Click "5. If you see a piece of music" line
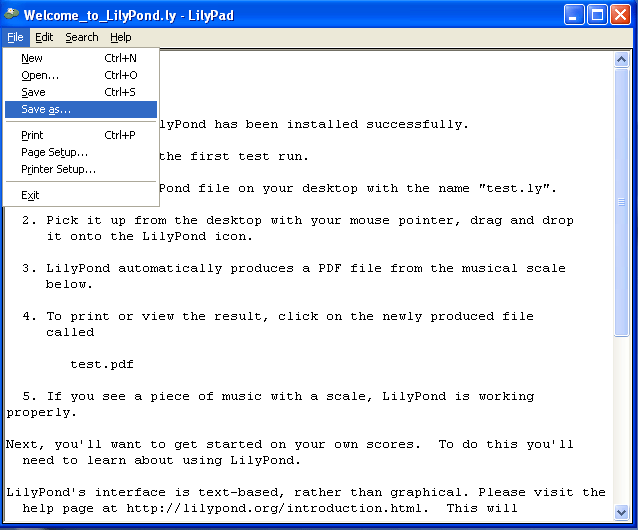Screen dimensions: 638x530 tap(278, 396)
